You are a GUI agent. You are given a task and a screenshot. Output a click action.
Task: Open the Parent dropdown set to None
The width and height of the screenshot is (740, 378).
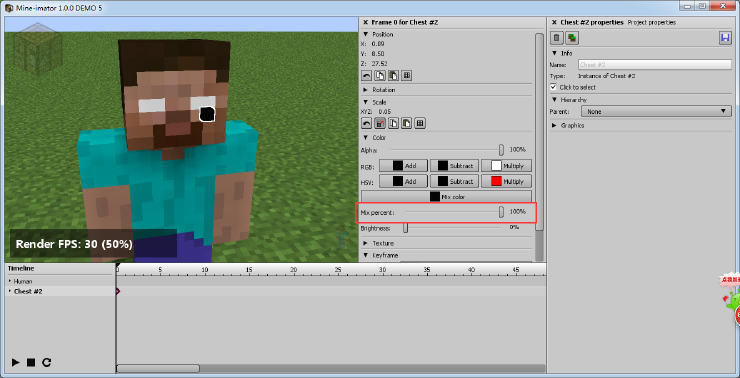click(656, 111)
